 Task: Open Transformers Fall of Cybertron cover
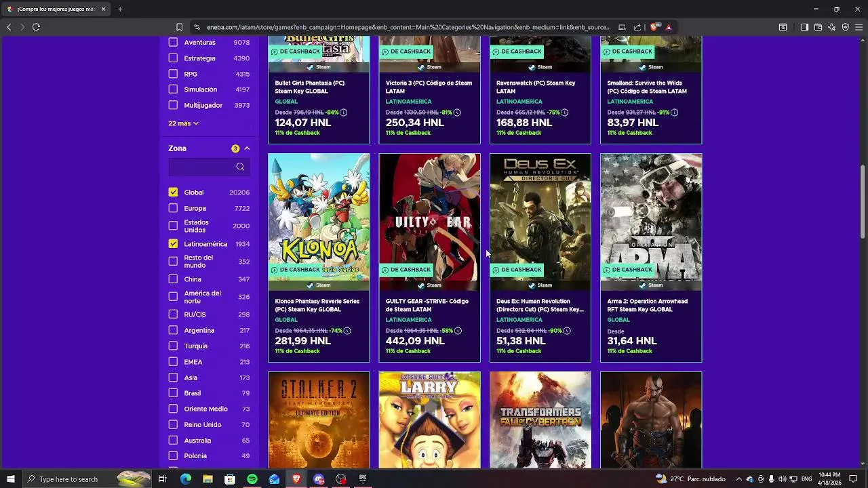540,420
